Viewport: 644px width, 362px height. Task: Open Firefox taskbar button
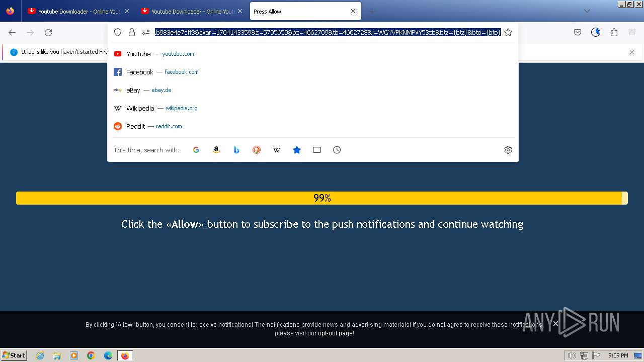pyautogui.click(x=125, y=355)
